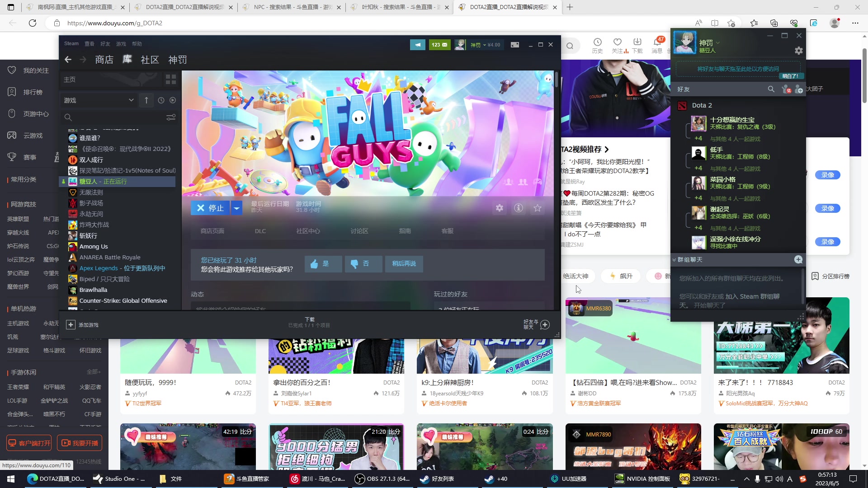Image resolution: width=868 pixels, height=488 pixels.
Task: Select Brawlhalla in the game list
Action: [x=93, y=290]
